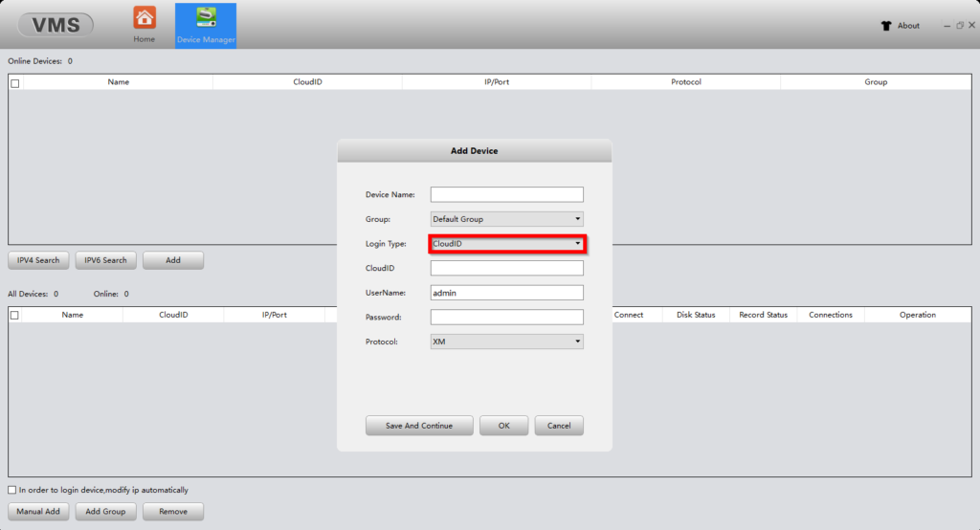Click the Home icon in toolbar

145,18
